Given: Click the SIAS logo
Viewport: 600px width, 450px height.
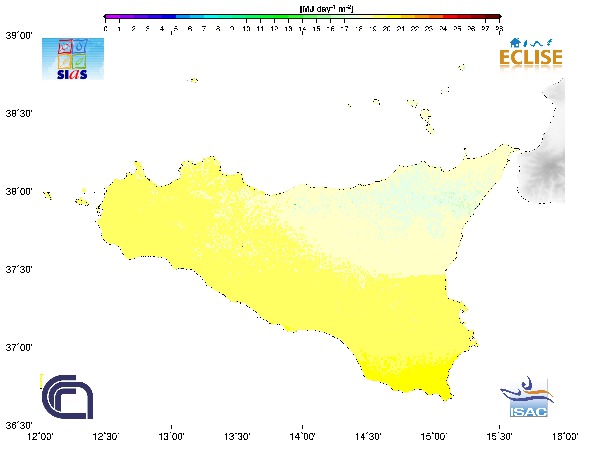Looking at the screenshot, I should click(73, 59).
